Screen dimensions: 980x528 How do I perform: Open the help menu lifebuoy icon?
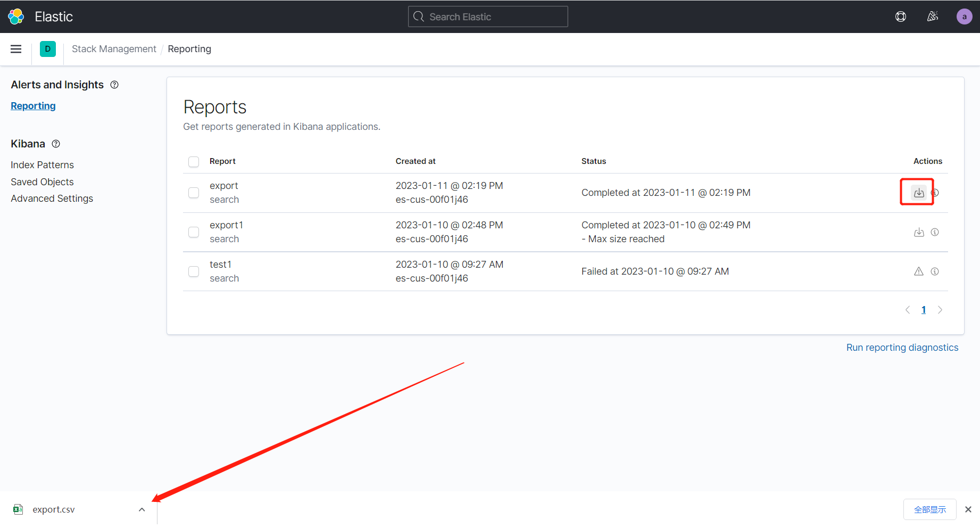(x=901, y=16)
